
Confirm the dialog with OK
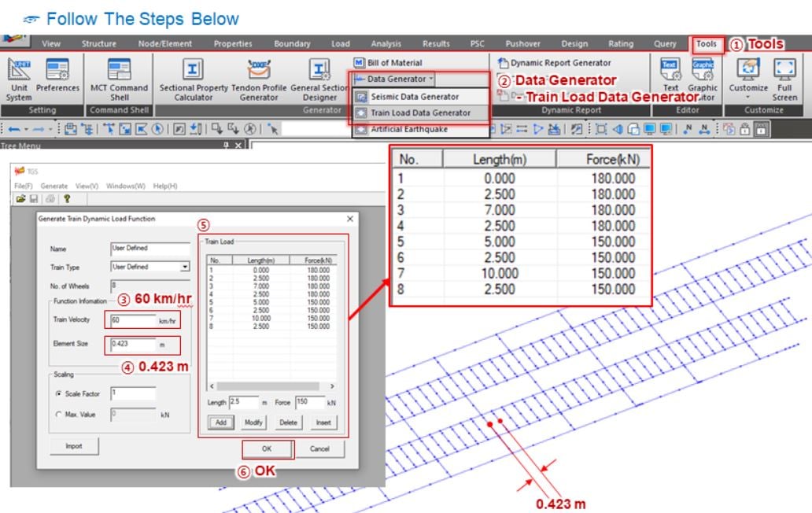267,448
